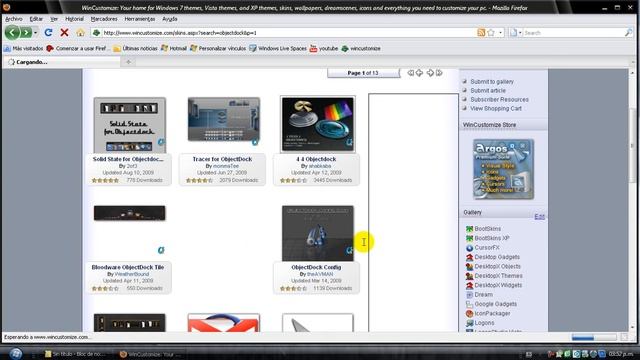The height and width of the screenshot is (360, 640).
Task: Open the Ver menu
Action: pyautogui.click(x=54, y=19)
